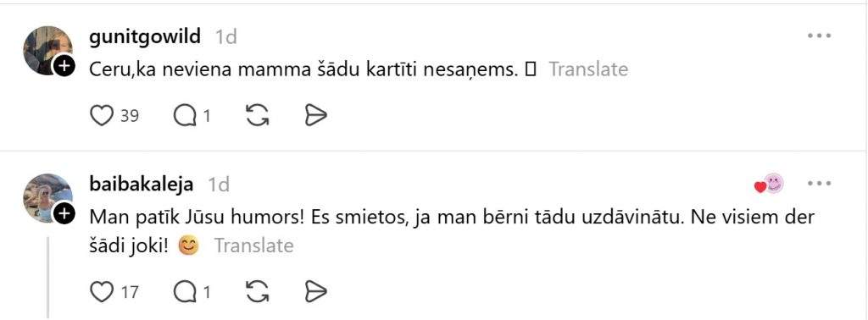This screenshot has height=320, width=868.
Task: Share baibakaleja's reply via send icon
Action: point(316,291)
